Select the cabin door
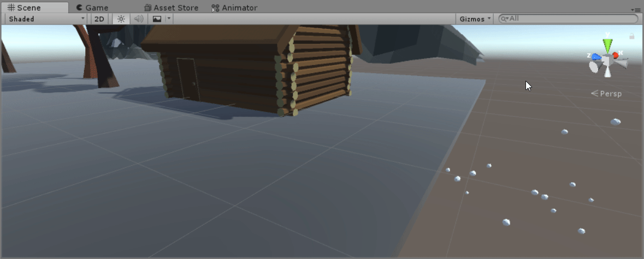Screen dimensions: 644x259 click(188, 79)
